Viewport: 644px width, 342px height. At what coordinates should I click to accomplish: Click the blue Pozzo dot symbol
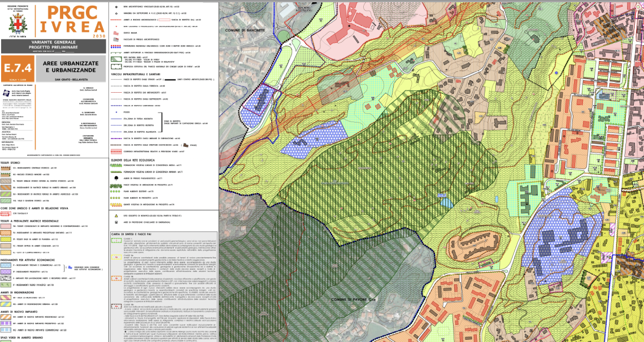point(116,112)
